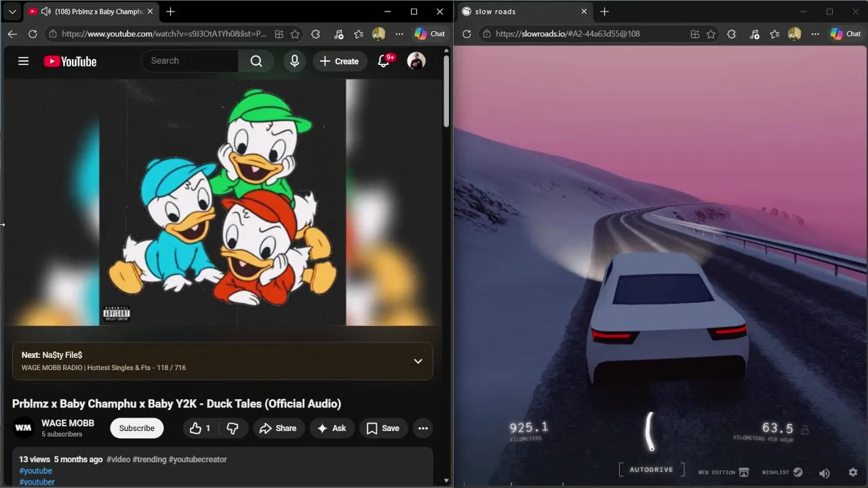Open Edge settings ellipsis in slow roads window
Image resolution: width=868 pixels, height=488 pixels.
815,34
